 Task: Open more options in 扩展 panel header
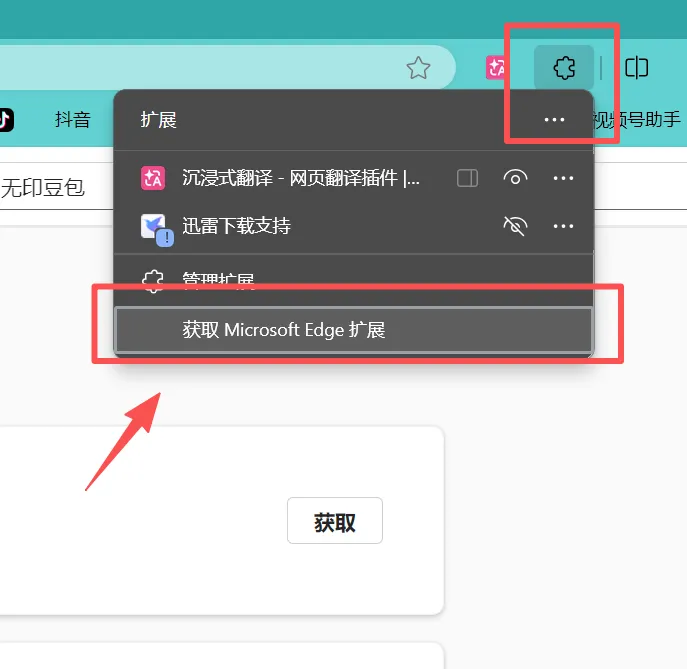[x=554, y=119]
